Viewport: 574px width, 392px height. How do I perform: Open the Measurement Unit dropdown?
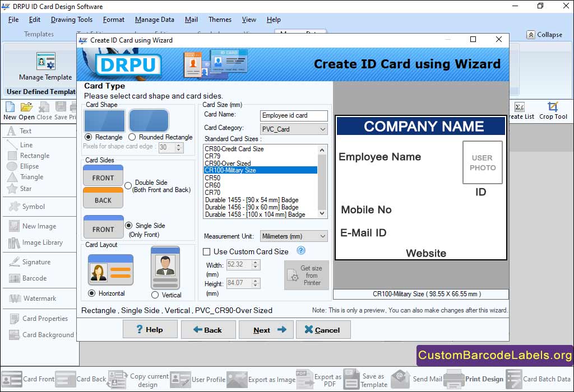294,236
